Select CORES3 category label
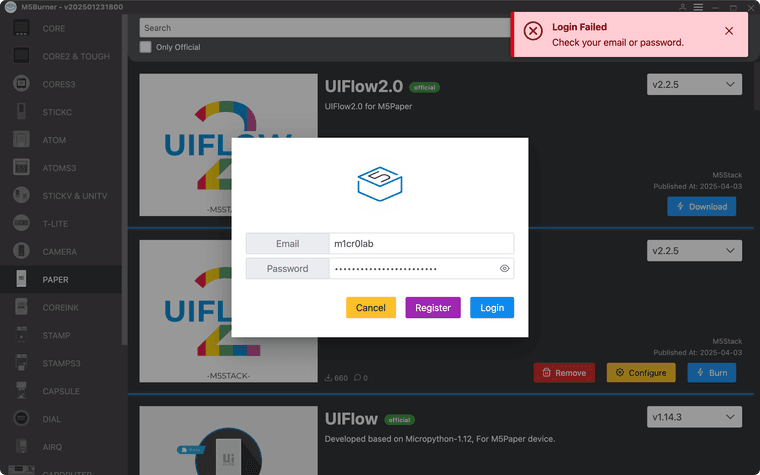 [x=59, y=84]
